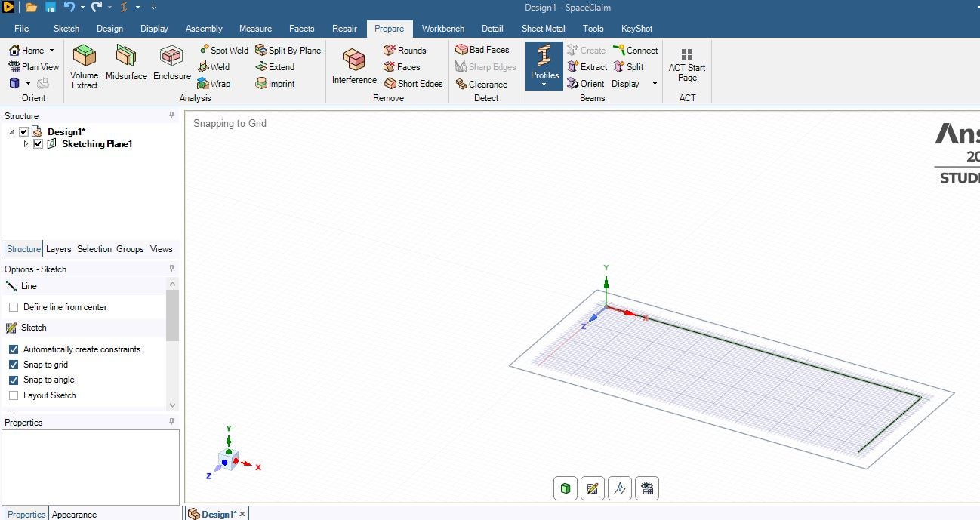Activate the Extend tool
The image size is (980, 520).
[275, 67]
